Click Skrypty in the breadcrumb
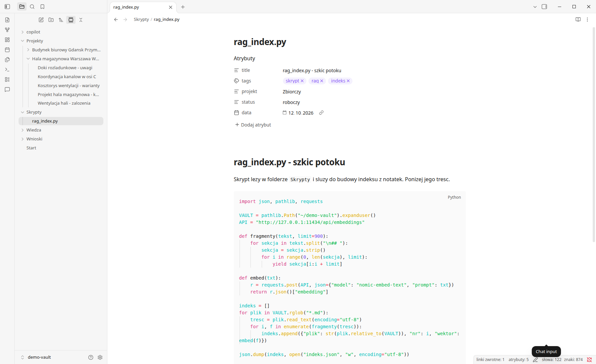This screenshot has width=596, height=364. pyautogui.click(x=141, y=20)
